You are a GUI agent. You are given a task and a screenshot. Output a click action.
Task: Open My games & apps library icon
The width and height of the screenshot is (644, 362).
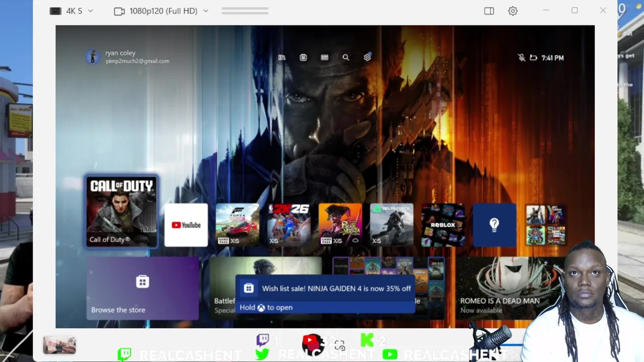[282, 57]
